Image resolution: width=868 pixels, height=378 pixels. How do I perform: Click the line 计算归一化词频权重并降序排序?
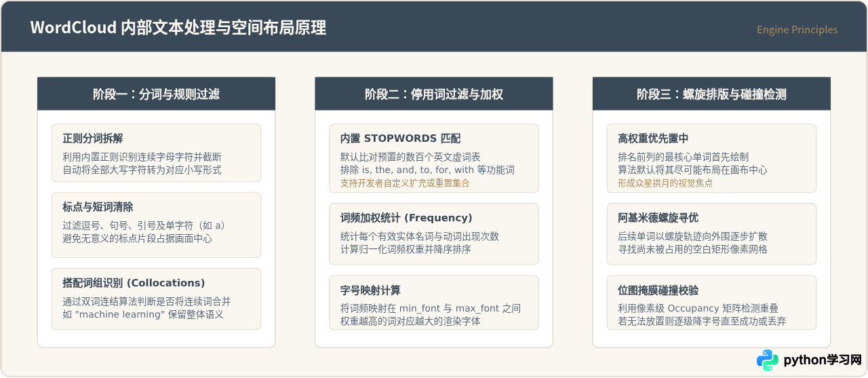[x=406, y=249]
